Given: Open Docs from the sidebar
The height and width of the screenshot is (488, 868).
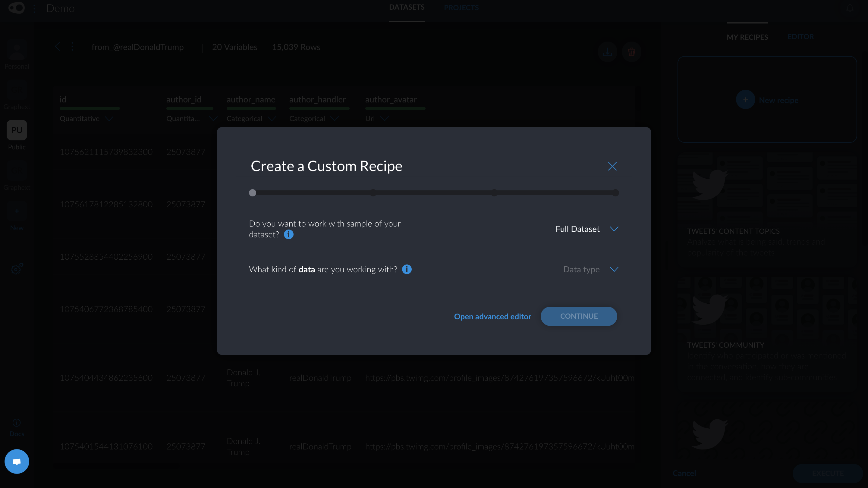Looking at the screenshot, I should (x=17, y=427).
